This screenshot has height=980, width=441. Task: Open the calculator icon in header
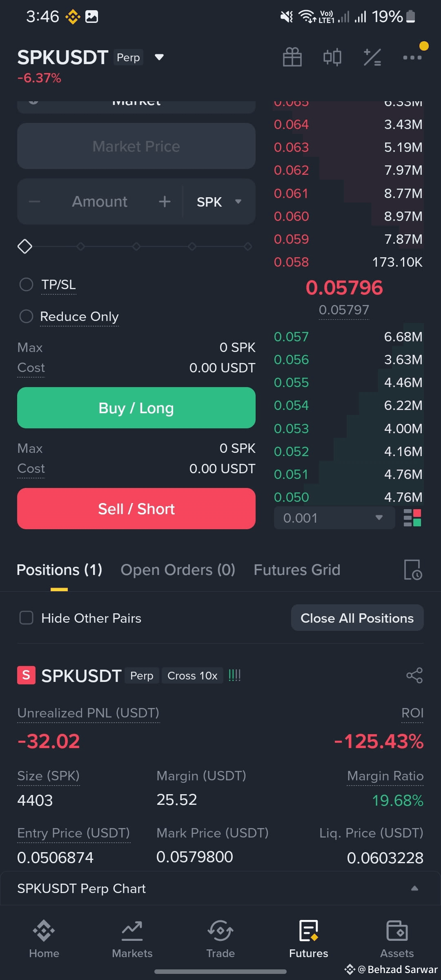pos(372,57)
